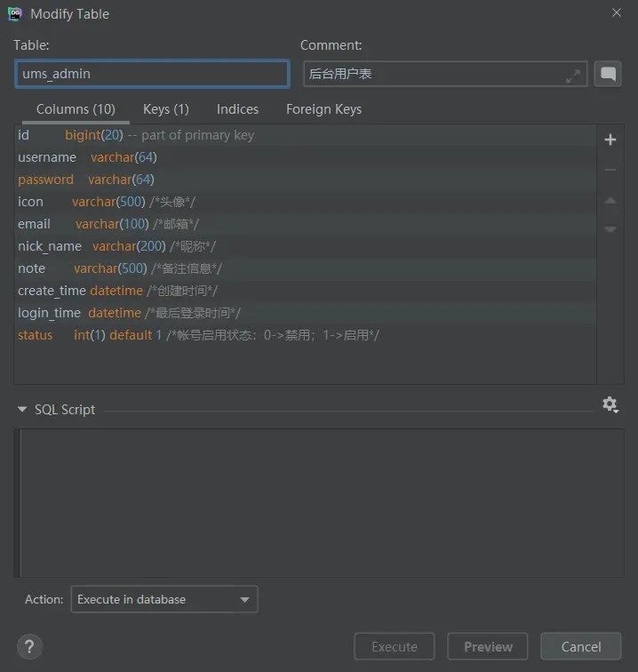Remove selected column with minus icon
Image resolution: width=638 pixels, height=672 pixels.
pyautogui.click(x=610, y=170)
